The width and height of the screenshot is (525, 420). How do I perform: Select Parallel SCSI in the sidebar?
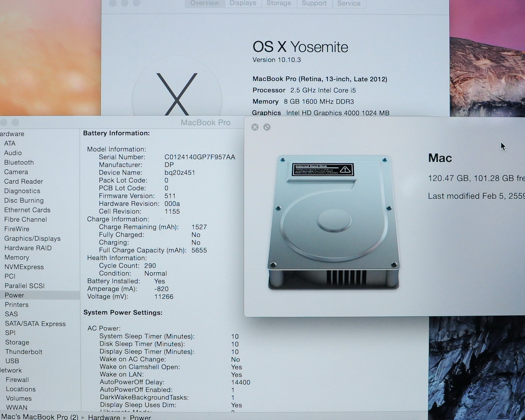[x=25, y=286]
